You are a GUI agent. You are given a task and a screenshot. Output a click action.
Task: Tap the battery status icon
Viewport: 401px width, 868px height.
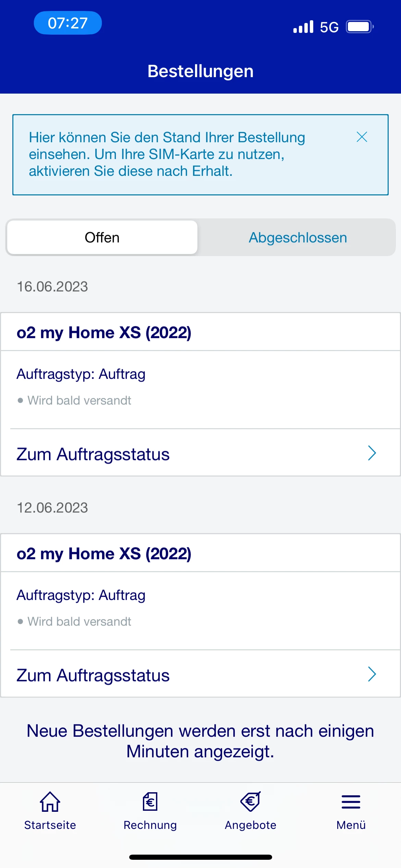(x=359, y=27)
